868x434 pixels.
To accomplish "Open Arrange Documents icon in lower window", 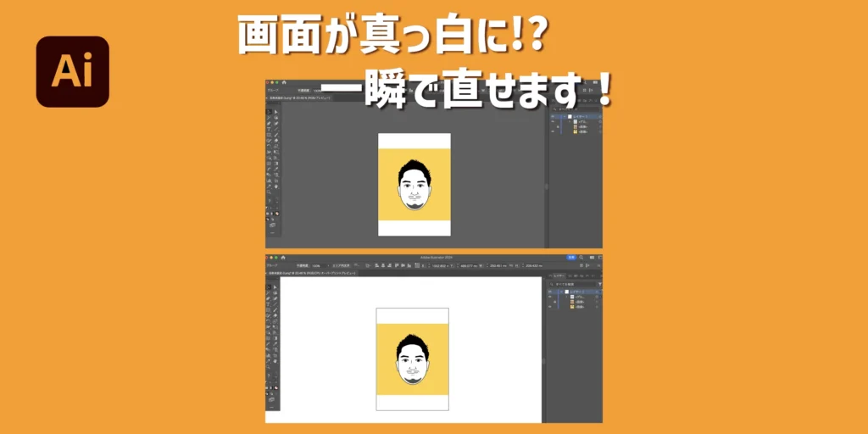I will tap(592, 258).
